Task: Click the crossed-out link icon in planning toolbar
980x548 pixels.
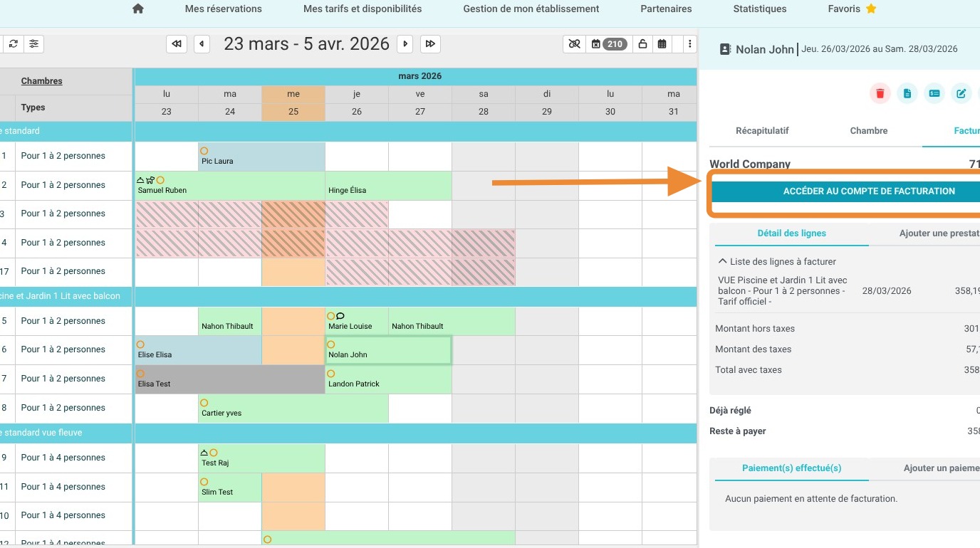Action: click(x=573, y=44)
